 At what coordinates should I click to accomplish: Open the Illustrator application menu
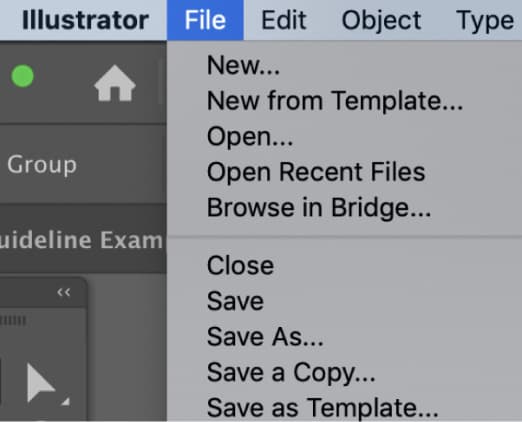click(x=85, y=20)
